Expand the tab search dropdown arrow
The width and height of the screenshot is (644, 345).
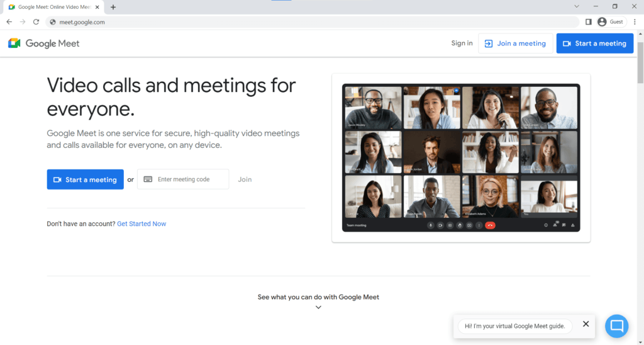577,6
